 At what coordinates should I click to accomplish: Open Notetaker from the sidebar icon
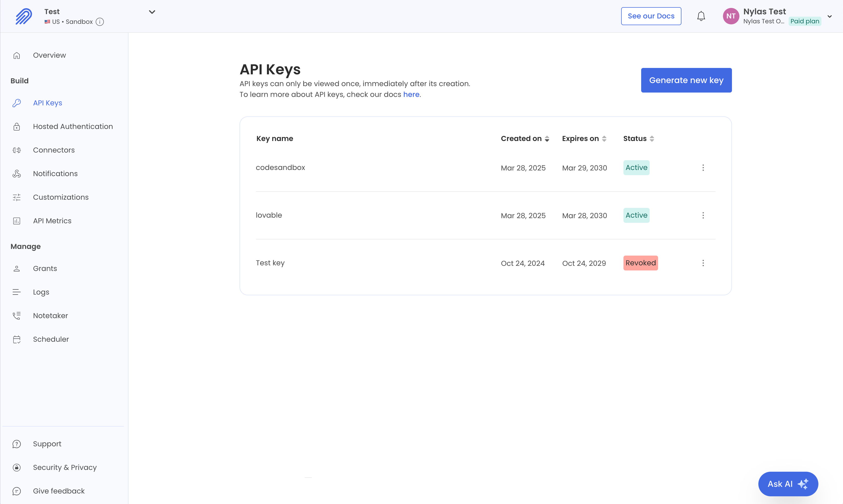pos(17,316)
